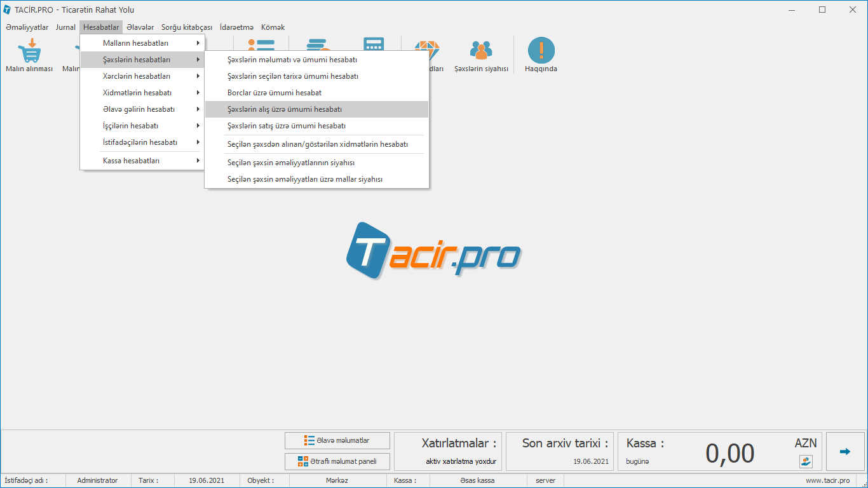Click the Tacir.pro logo in the center
The width and height of the screenshot is (868, 488).
(x=433, y=251)
